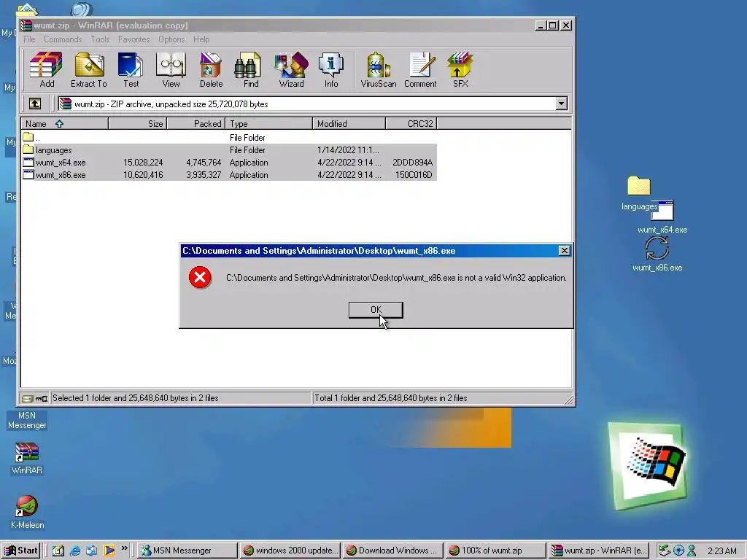Open the Help menu

click(x=201, y=39)
